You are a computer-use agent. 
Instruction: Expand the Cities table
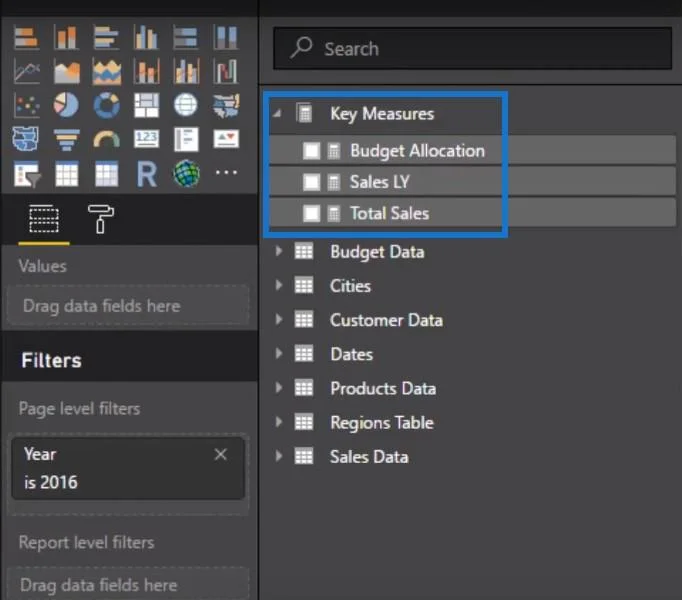(x=279, y=285)
